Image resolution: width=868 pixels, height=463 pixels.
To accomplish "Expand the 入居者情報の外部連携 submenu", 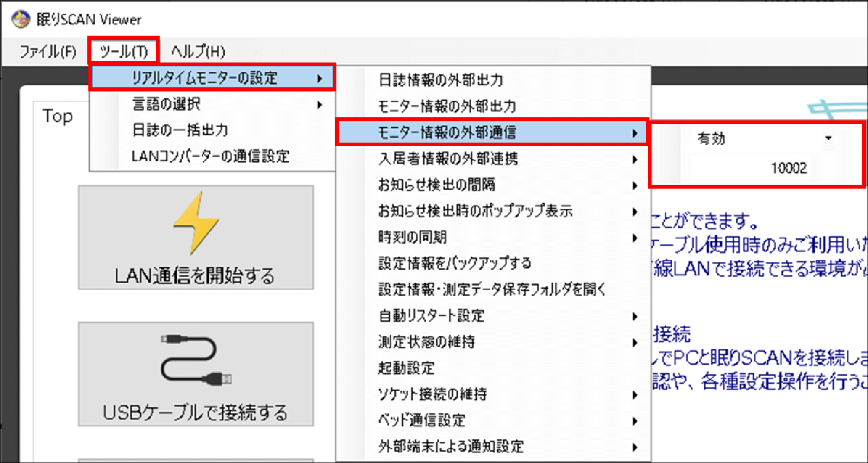I will click(x=491, y=159).
